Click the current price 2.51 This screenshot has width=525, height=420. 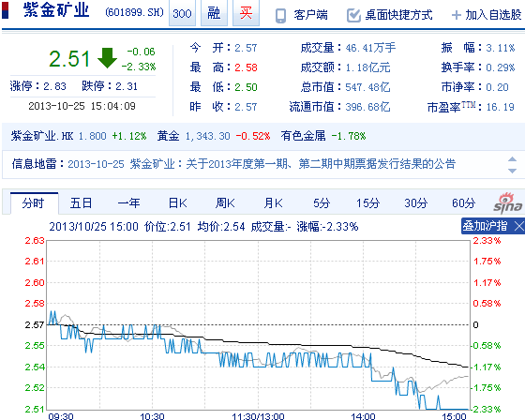click(69, 59)
